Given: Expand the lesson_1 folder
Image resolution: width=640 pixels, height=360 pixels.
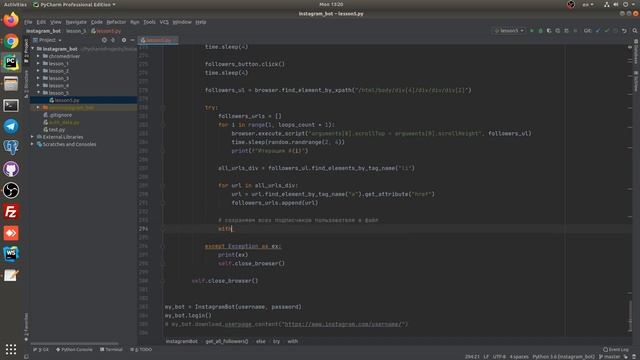Looking at the screenshot, I should [38, 63].
